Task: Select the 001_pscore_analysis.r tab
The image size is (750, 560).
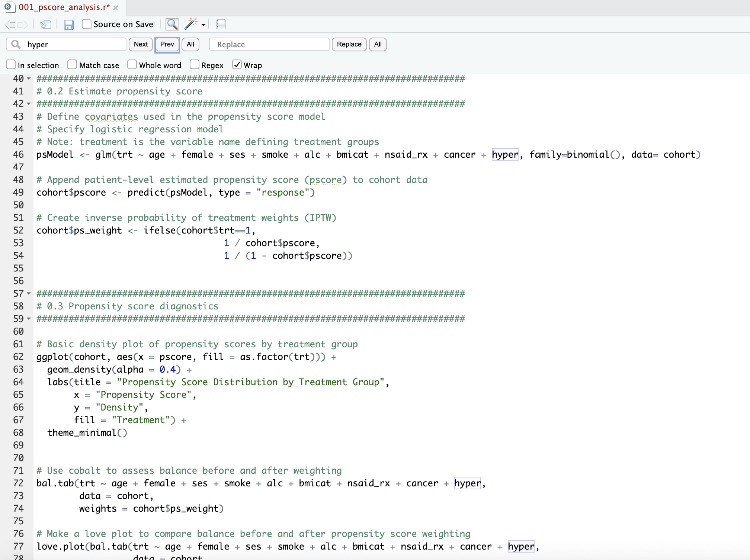Action: (x=64, y=7)
